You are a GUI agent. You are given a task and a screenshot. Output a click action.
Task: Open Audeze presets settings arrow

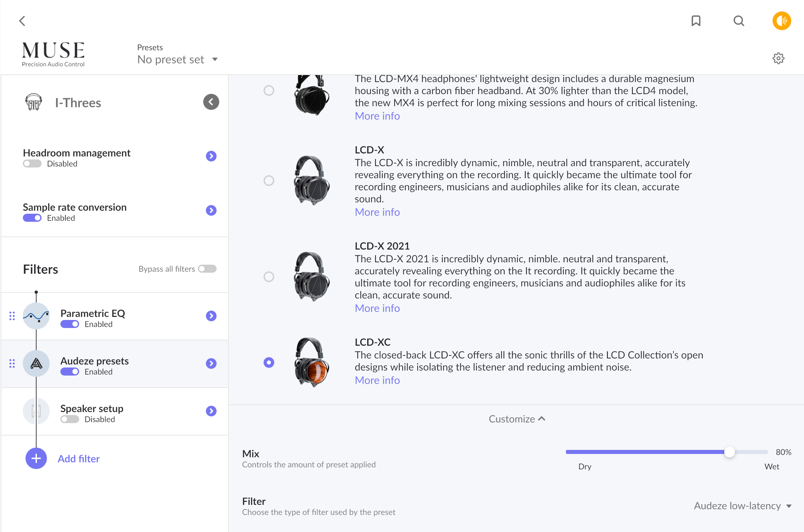pos(211,363)
